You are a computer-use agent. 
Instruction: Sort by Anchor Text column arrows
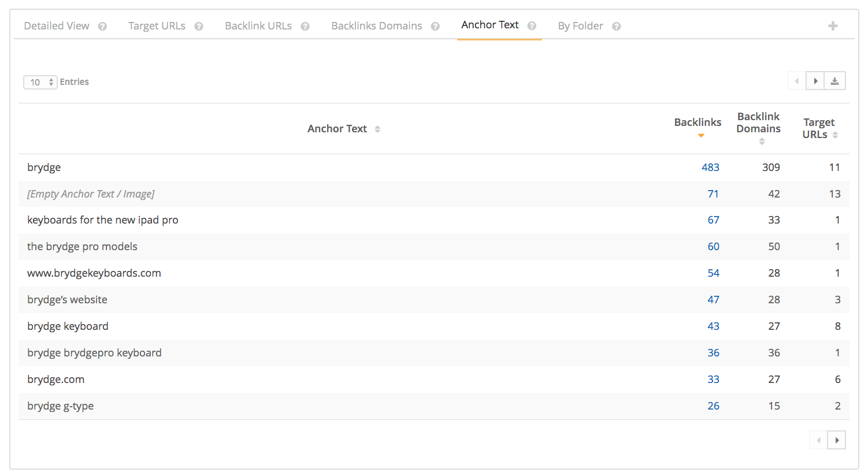pyautogui.click(x=377, y=129)
